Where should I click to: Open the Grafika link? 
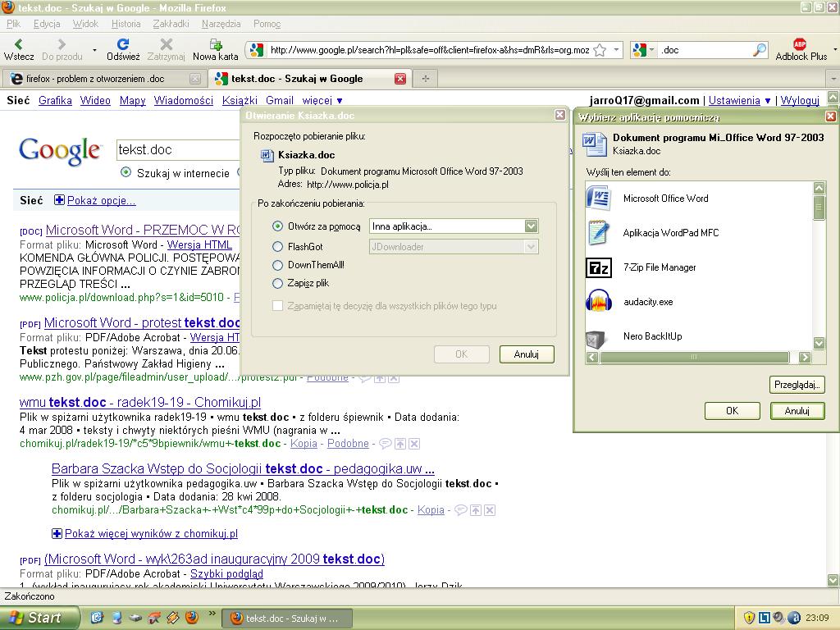pos(55,100)
